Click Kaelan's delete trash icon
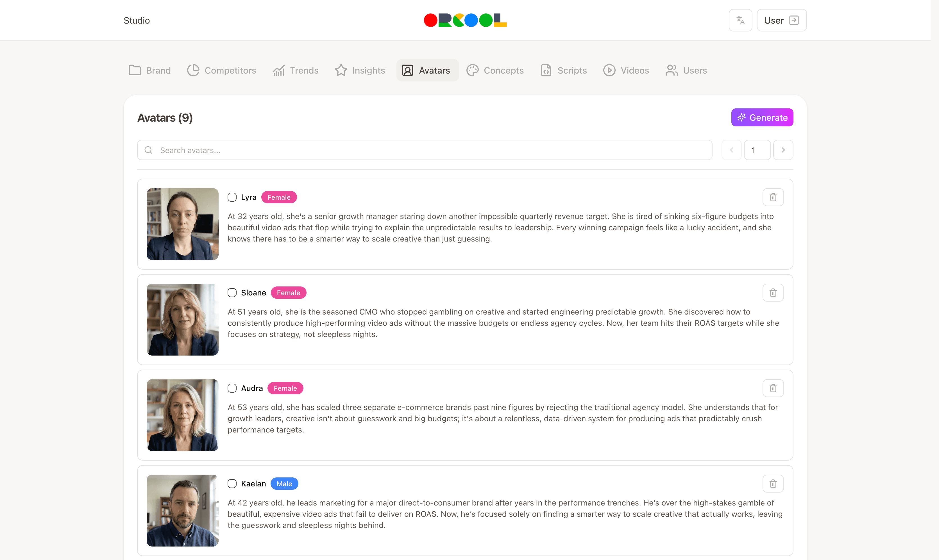The image size is (939, 560). [773, 484]
